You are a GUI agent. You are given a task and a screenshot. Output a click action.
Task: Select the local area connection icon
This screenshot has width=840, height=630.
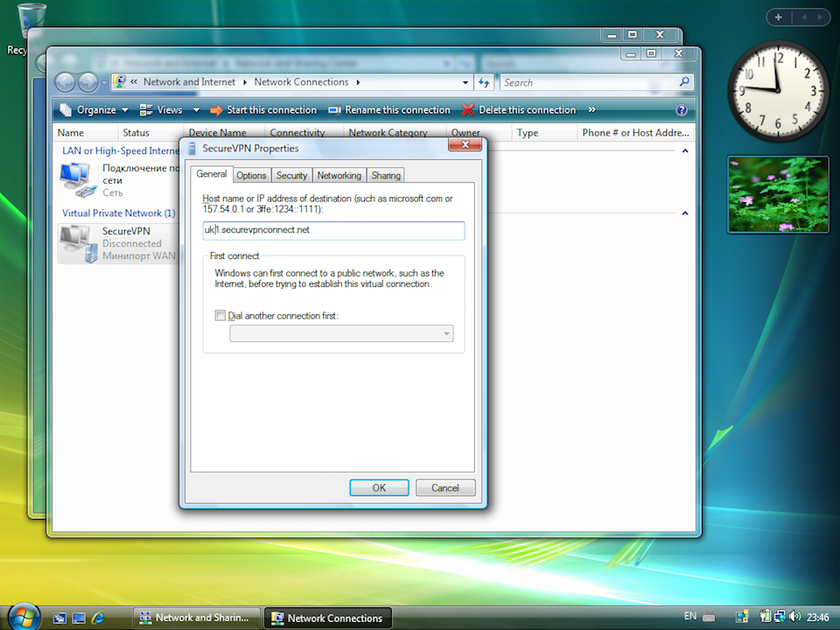pyautogui.click(x=78, y=180)
